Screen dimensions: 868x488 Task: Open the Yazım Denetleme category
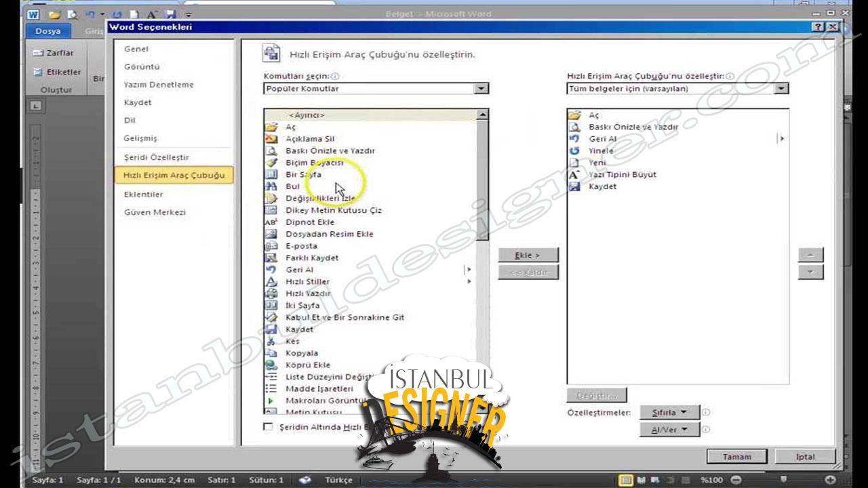(x=159, y=85)
